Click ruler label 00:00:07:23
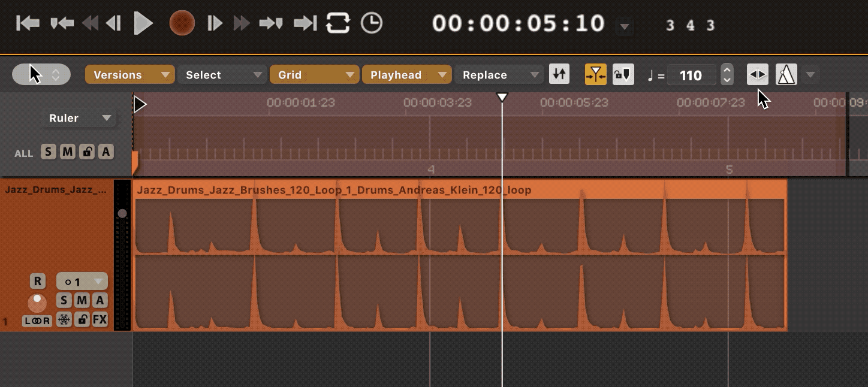The image size is (868, 387). [x=711, y=102]
